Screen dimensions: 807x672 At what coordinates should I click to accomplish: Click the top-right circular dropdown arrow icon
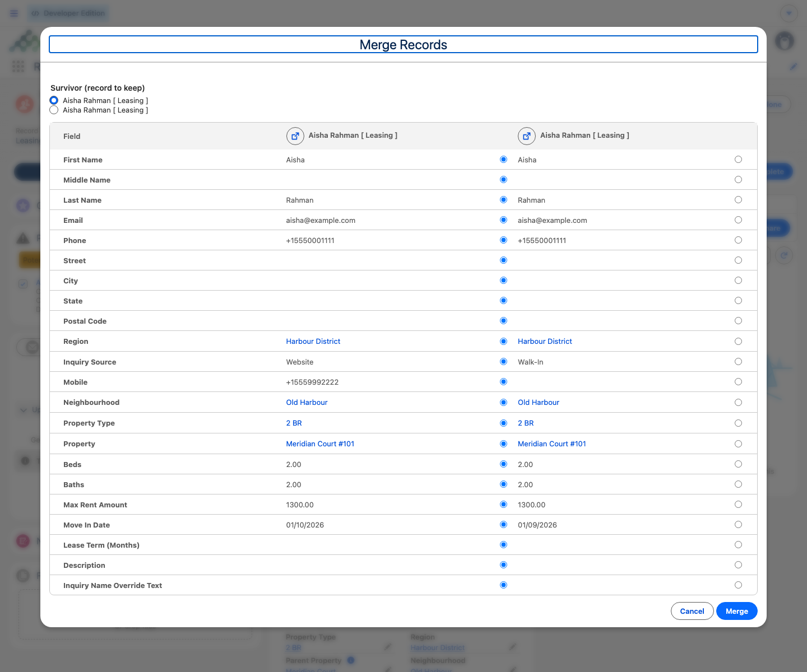click(x=789, y=13)
